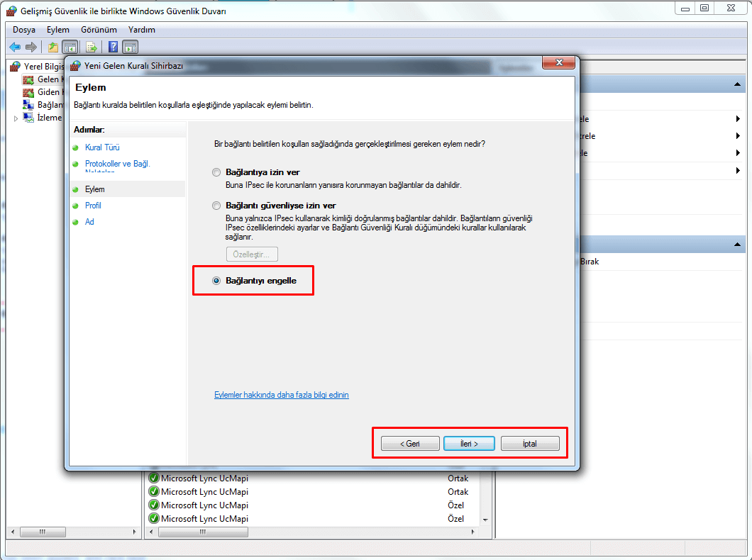This screenshot has width=752, height=560.
Task: Open 'Eylemler hakkında daha fazla bilgi edinin' link
Action: (x=281, y=395)
